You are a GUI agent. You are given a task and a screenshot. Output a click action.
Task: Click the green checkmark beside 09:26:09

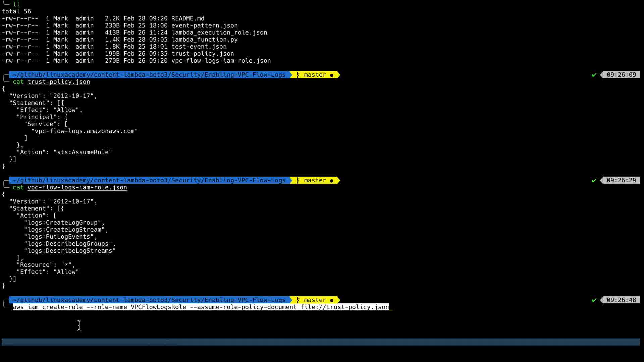(594, 75)
